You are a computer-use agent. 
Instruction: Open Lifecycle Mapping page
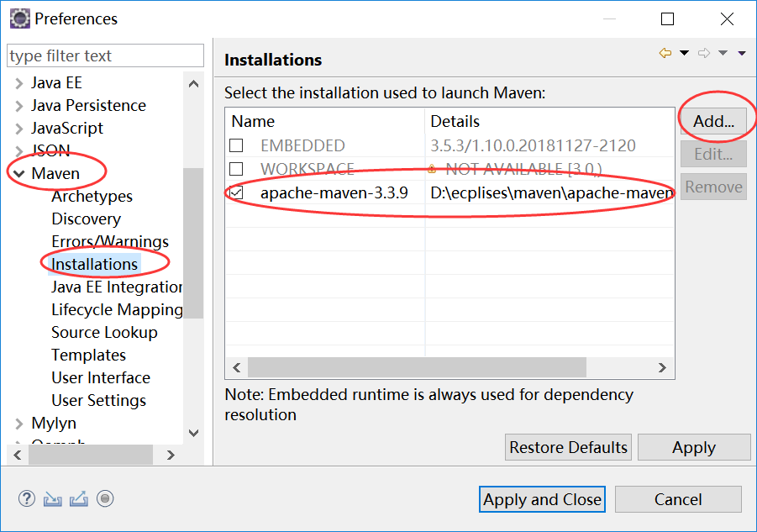point(117,310)
